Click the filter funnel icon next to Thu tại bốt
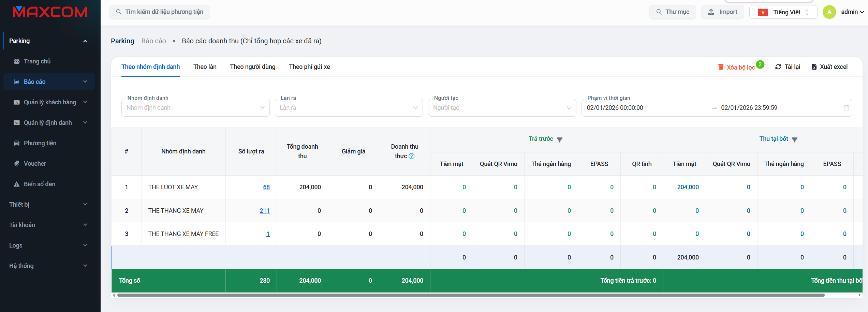The height and width of the screenshot is (312, 868). point(795,140)
